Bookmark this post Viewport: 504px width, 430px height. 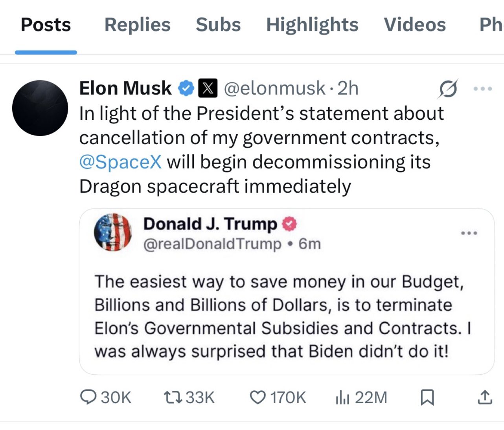[427, 397]
